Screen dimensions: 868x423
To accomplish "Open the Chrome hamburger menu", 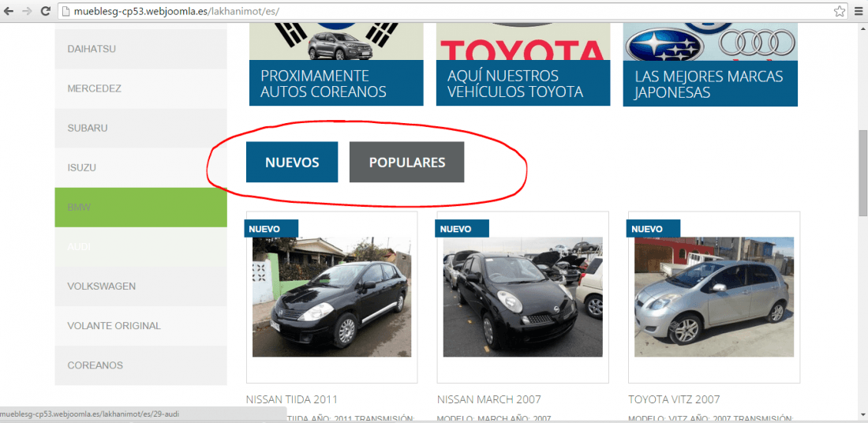I will [x=859, y=10].
